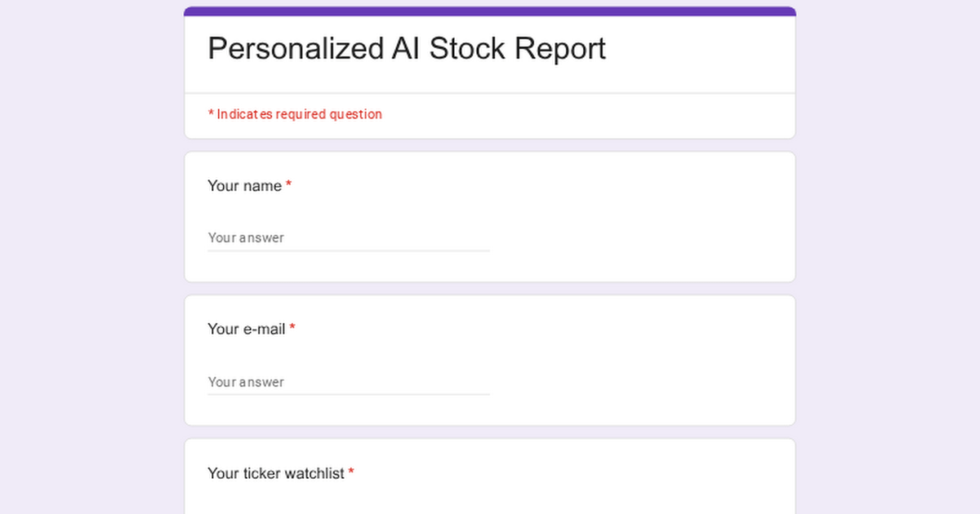980x514 pixels.
Task: Click the Indicates required question notice
Action: (x=295, y=114)
